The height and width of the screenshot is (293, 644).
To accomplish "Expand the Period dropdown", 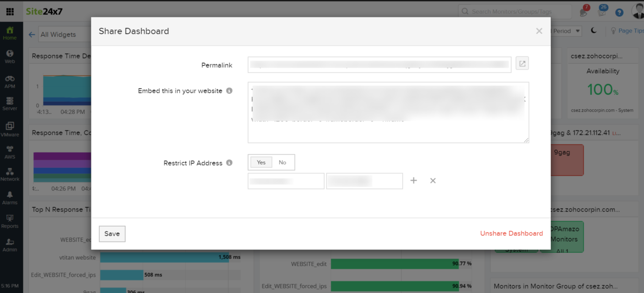I will click(x=567, y=31).
